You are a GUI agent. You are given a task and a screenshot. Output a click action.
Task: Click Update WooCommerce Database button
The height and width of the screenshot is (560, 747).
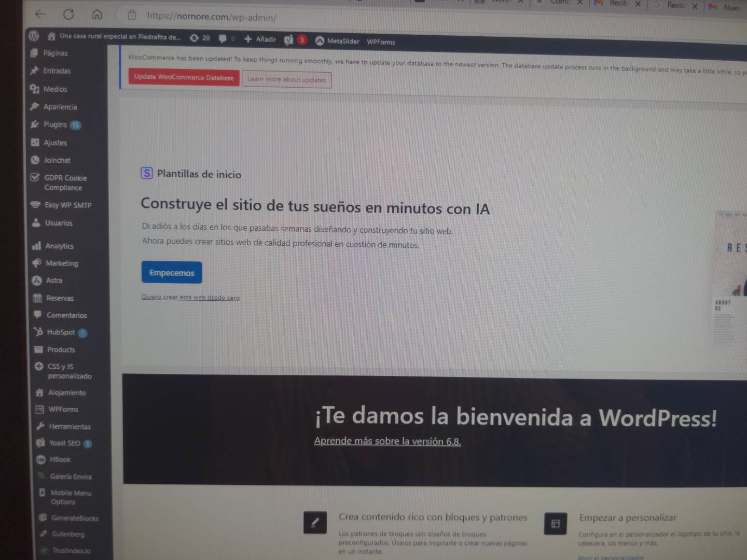pyautogui.click(x=184, y=77)
